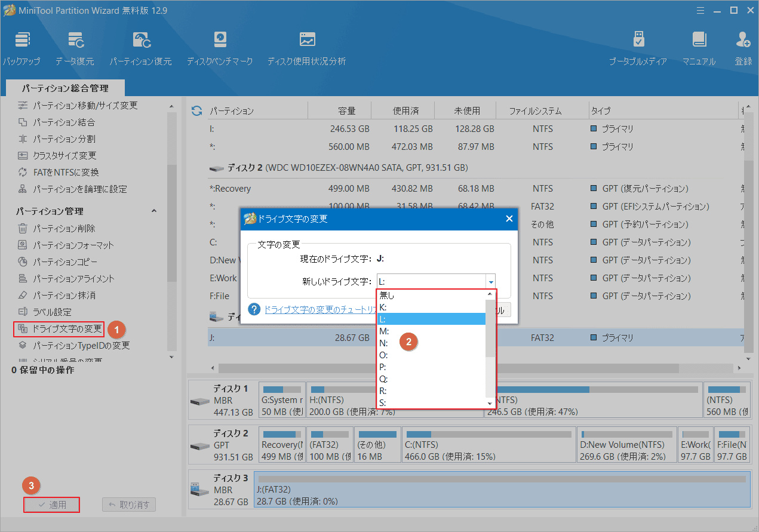Screen dimensions: 759x532
Task: Select FATをNTFSに変換 in the sidebar
Action: (58, 173)
